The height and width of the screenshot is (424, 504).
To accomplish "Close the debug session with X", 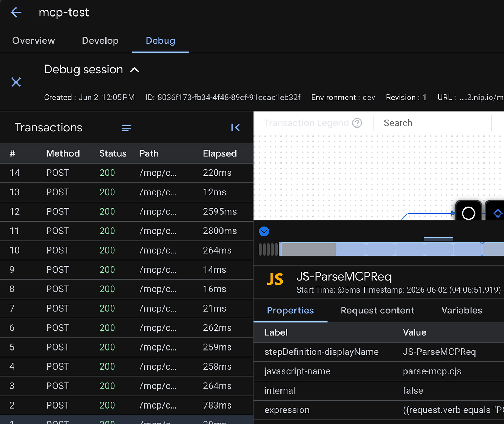I will pos(16,82).
